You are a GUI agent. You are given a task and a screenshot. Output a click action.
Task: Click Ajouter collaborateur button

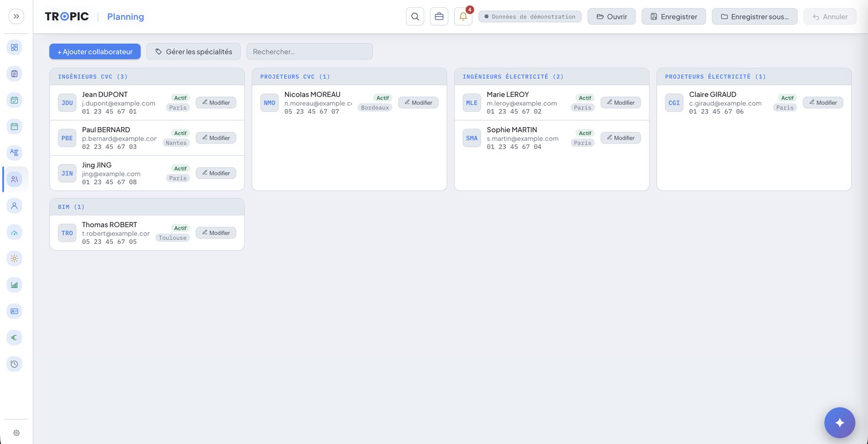pyautogui.click(x=95, y=52)
